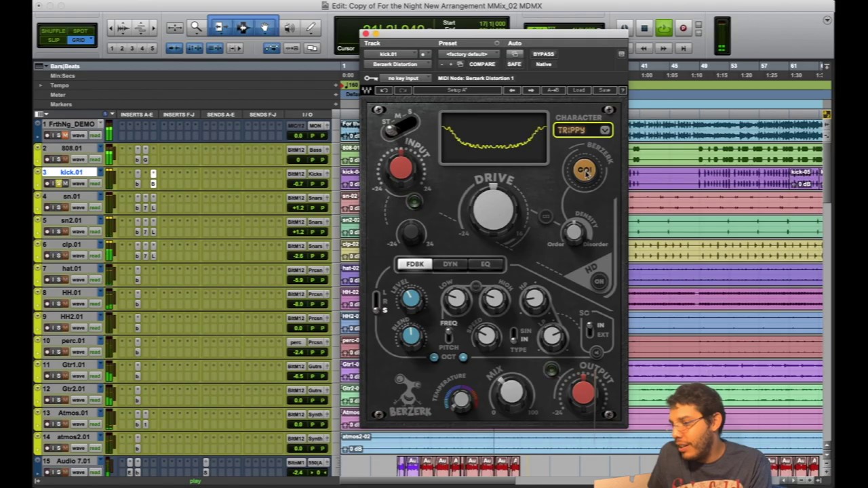Click the green Play transport button
The width and height of the screenshot is (868, 488).
664,28
